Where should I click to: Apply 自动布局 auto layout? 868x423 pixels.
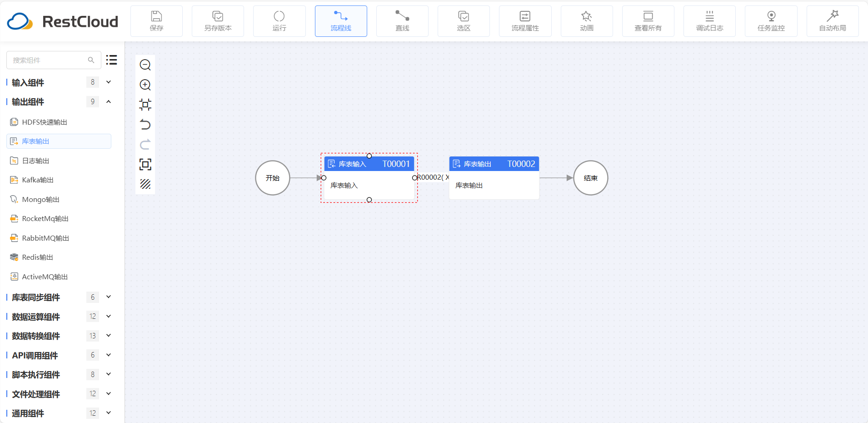click(833, 21)
